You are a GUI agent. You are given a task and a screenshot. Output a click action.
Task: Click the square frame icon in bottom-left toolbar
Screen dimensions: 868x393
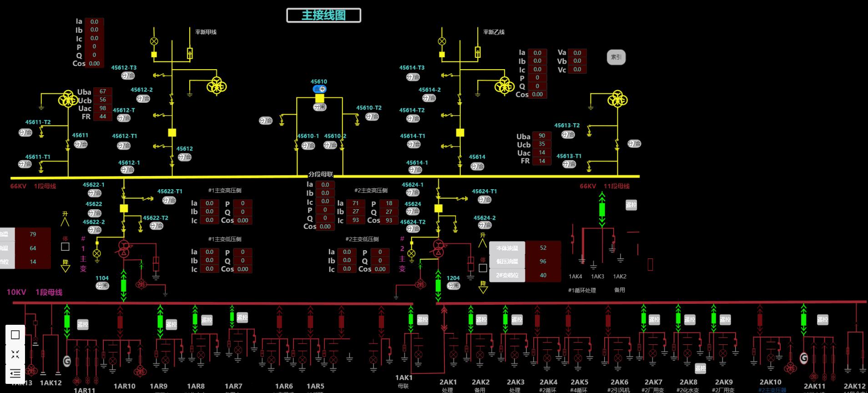[15, 335]
